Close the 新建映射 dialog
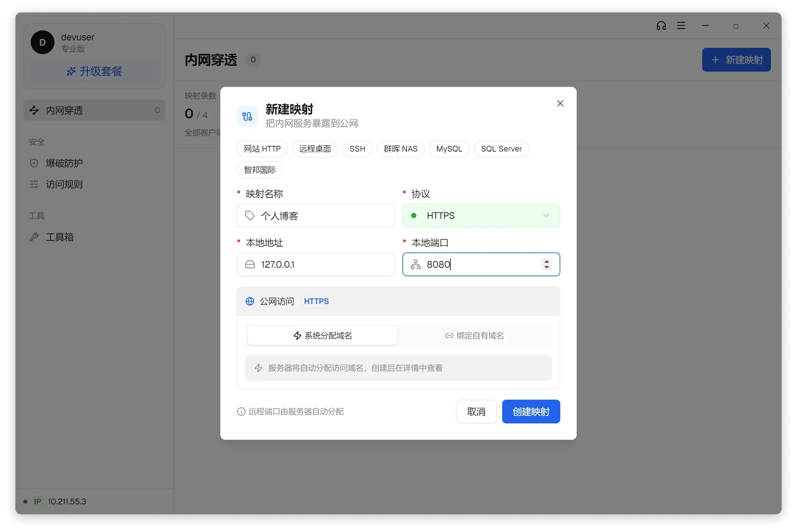Screen dimensions: 797x532 [x=560, y=103]
